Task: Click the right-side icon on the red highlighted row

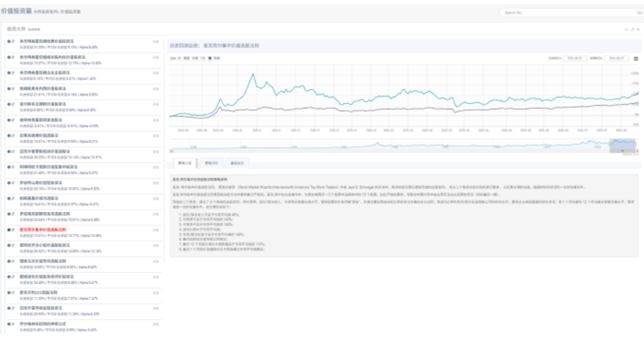Action: tap(156, 229)
